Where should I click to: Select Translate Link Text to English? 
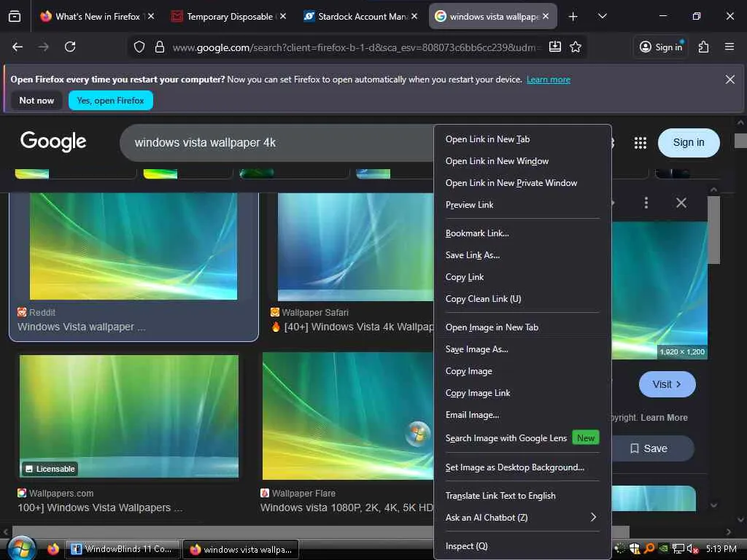[522, 496]
